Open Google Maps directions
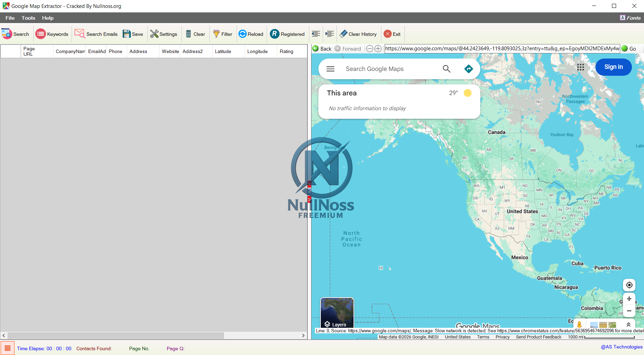 click(x=468, y=69)
